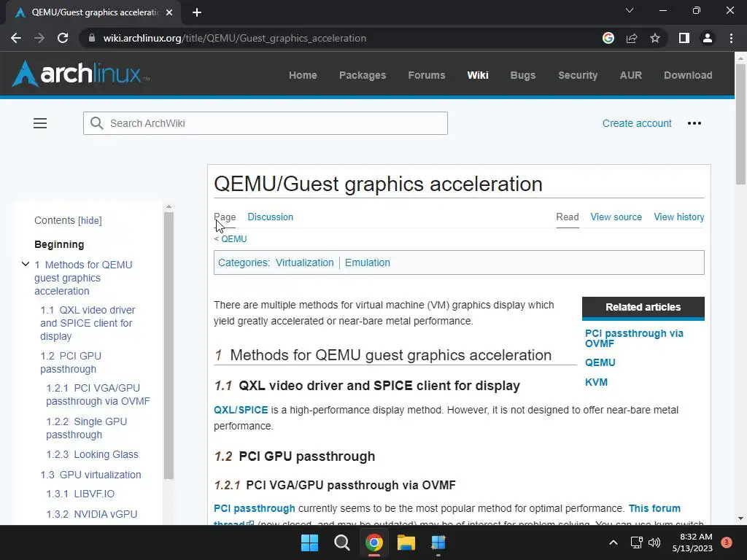
Task: Open related article KVM
Action: [x=596, y=382]
